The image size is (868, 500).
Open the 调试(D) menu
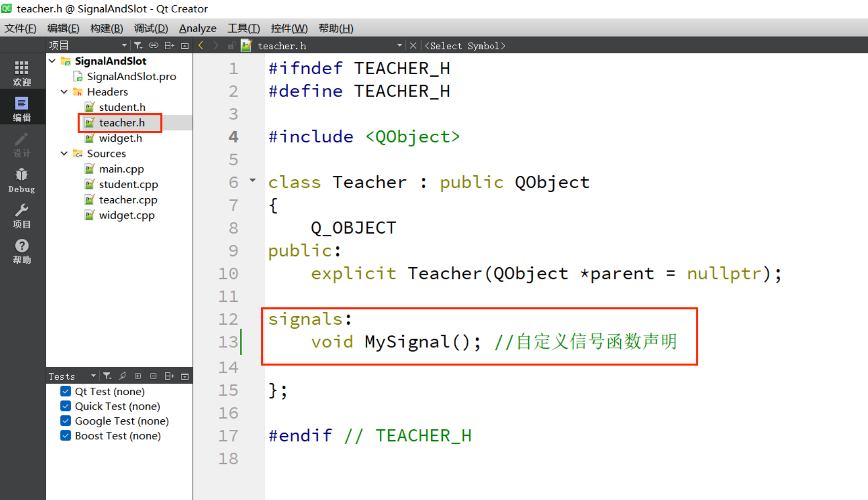151,28
